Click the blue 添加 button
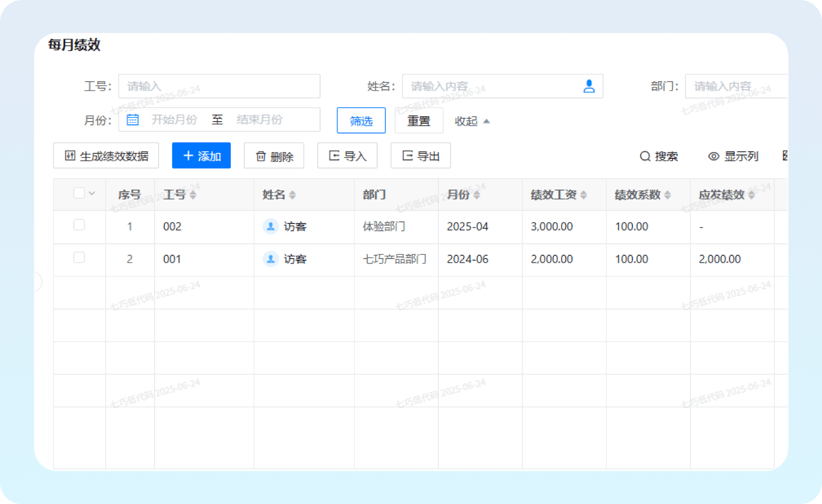The height and width of the screenshot is (504, 822). click(x=201, y=156)
